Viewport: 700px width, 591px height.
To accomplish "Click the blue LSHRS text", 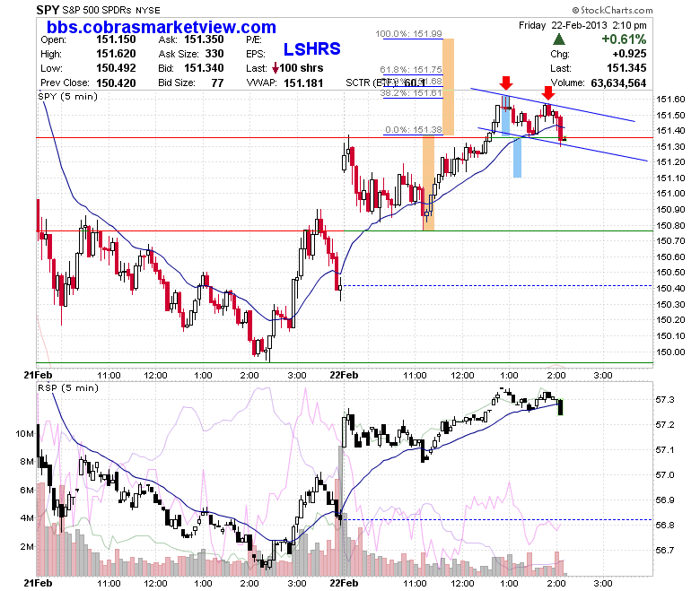I will point(312,49).
